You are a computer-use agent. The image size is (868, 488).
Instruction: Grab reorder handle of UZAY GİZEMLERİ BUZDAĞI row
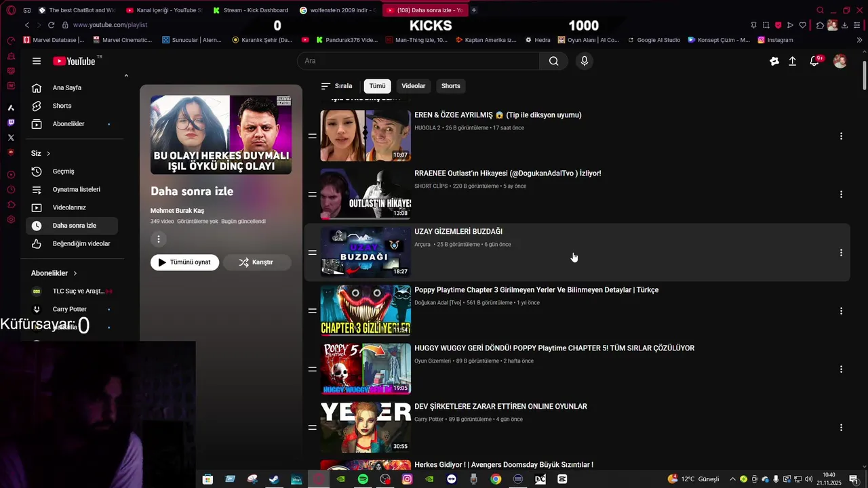(312, 253)
